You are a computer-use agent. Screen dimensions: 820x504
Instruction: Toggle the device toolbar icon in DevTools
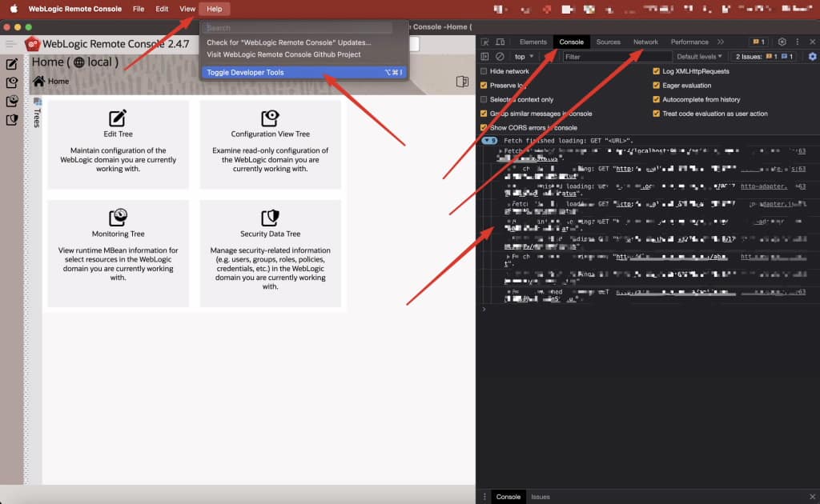(499, 42)
